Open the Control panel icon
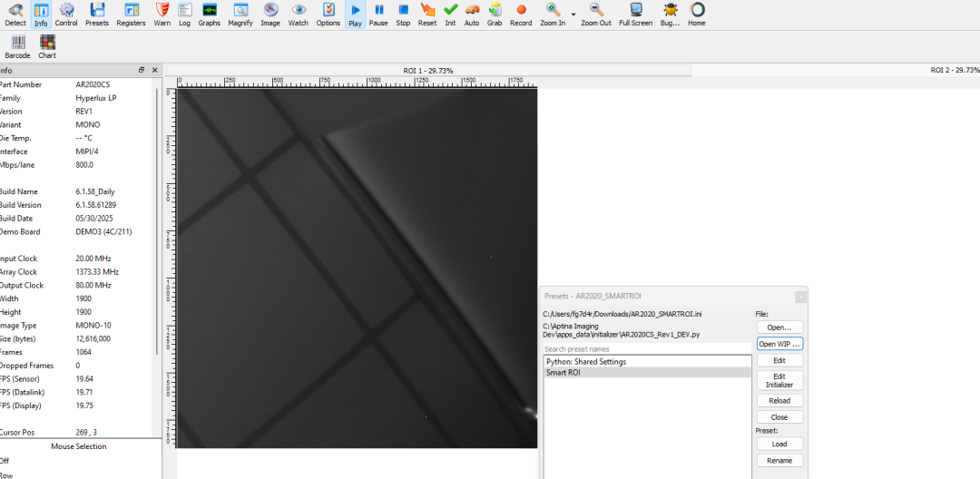Image resolution: width=980 pixels, height=479 pixels. point(66,15)
